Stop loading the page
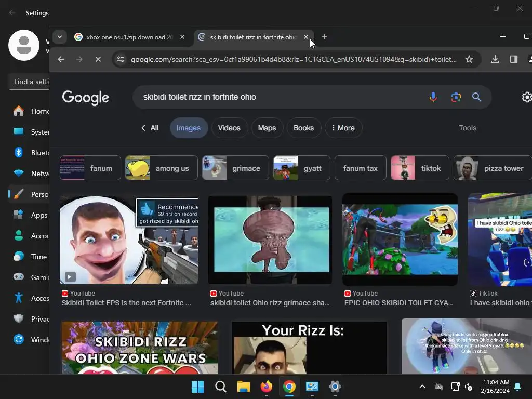Viewport: 532px width, 399px height. click(98, 59)
